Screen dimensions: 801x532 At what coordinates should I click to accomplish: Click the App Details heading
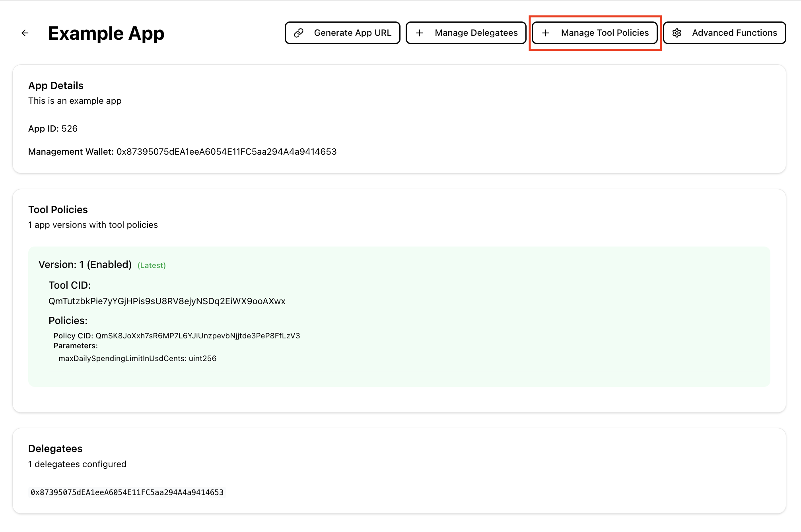(56, 85)
